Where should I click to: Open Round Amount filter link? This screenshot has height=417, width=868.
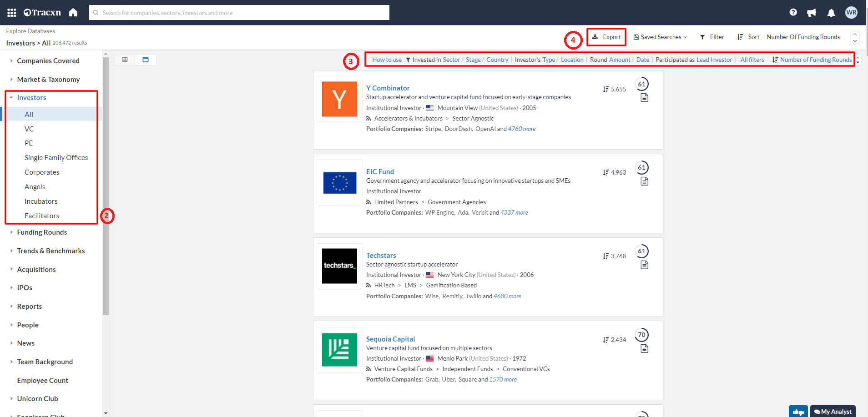coord(620,60)
